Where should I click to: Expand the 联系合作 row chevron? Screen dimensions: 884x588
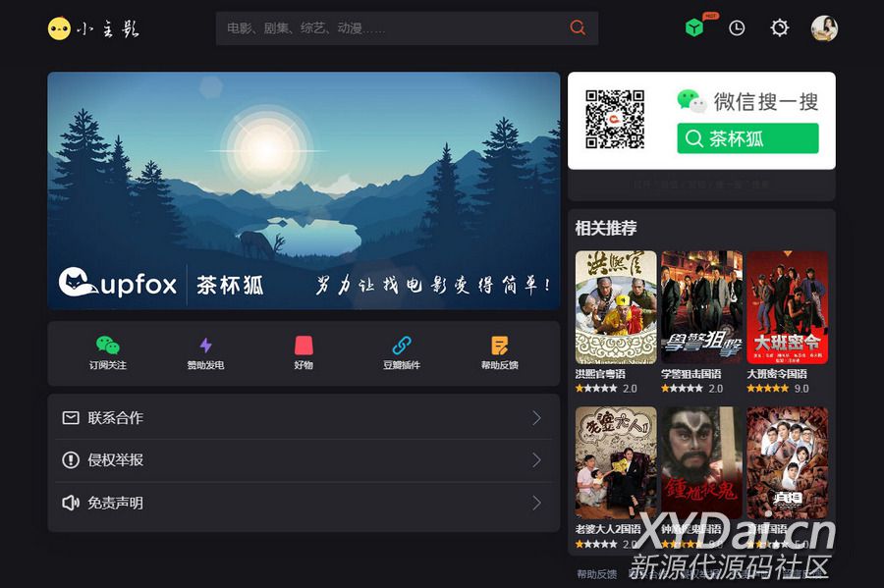536,418
